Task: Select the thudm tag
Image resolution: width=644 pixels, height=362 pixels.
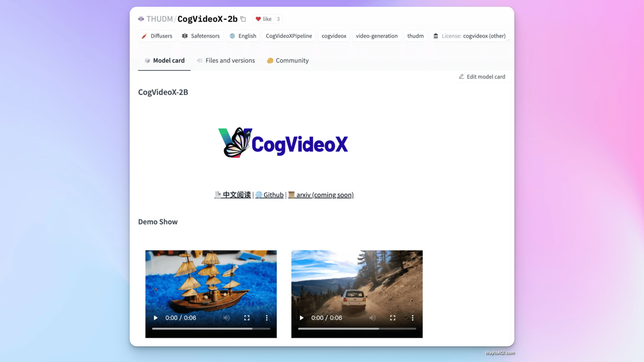Action: click(415, 36)
